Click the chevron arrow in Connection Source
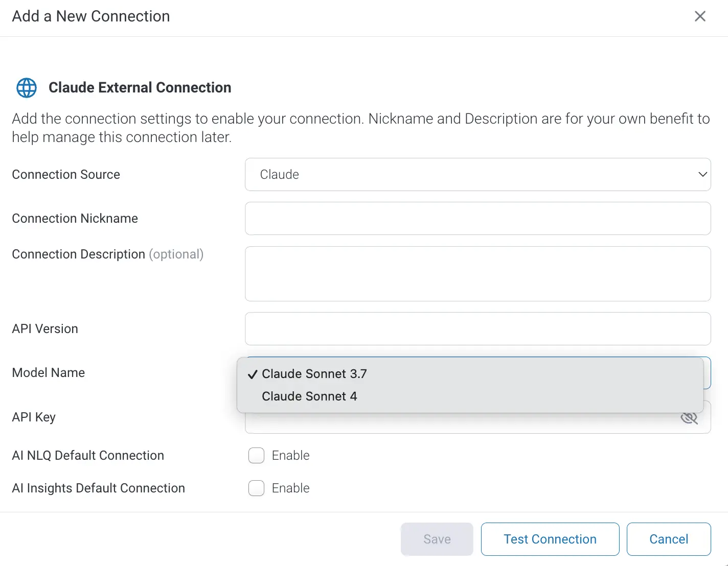Viewport: 728px width, 566px height. point(702,175)
